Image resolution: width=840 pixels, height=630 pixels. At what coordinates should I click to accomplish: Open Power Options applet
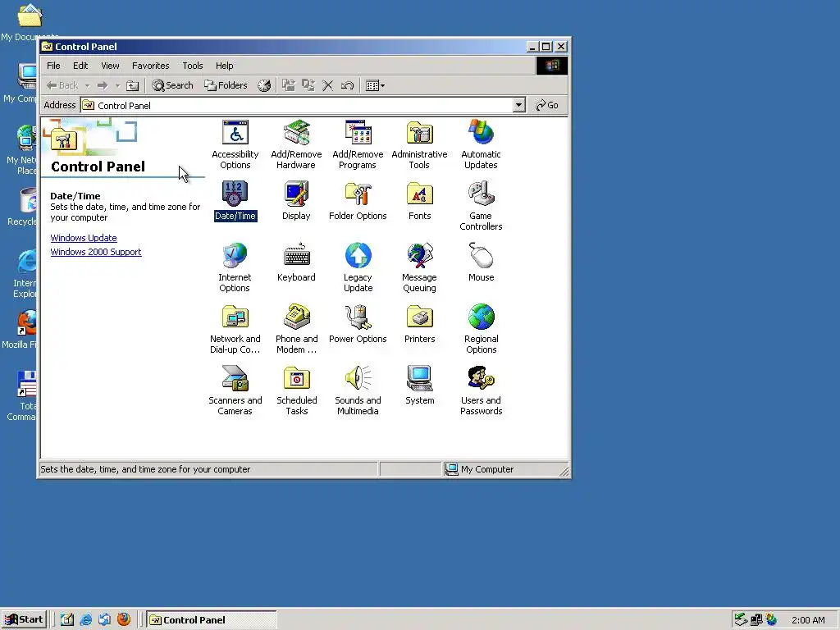pyautogui.click(x=358, y=324)
